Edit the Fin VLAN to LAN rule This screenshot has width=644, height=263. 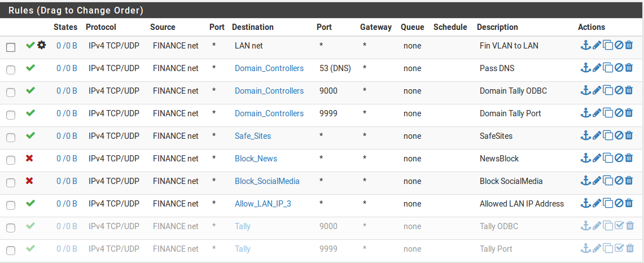597,45
